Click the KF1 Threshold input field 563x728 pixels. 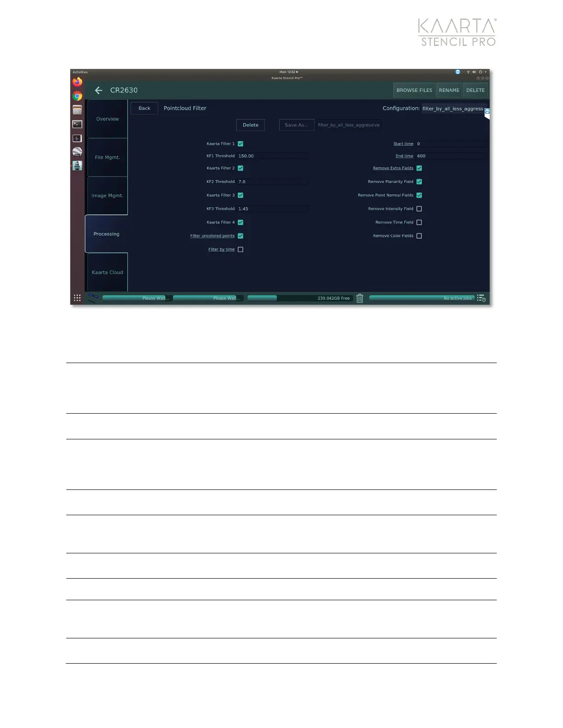tap(272, 156)
